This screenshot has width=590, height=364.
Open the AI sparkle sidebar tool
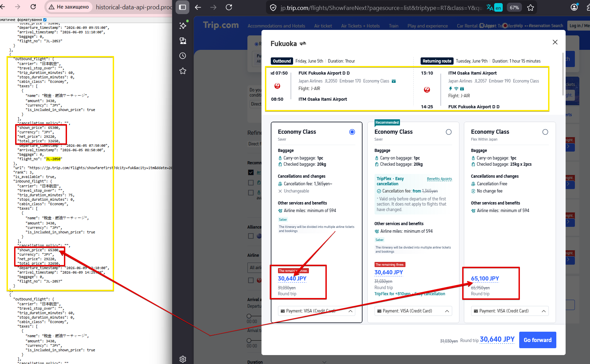pos(183,25)
